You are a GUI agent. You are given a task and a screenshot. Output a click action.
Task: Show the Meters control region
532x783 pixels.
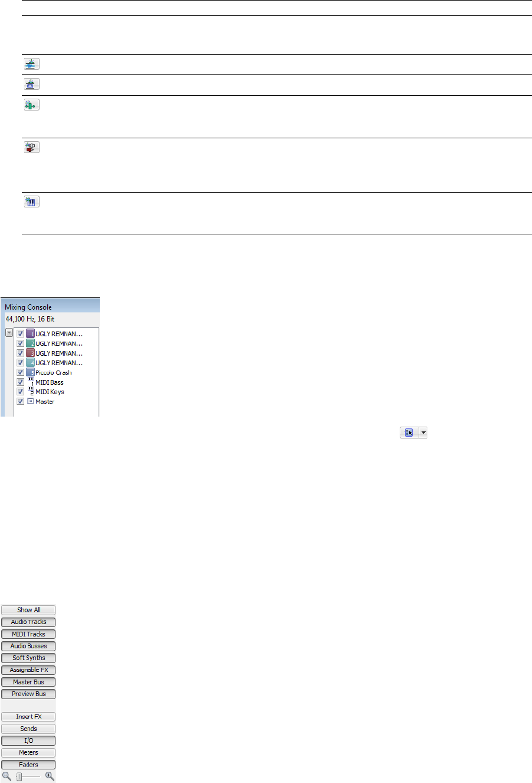coord(28,753)
